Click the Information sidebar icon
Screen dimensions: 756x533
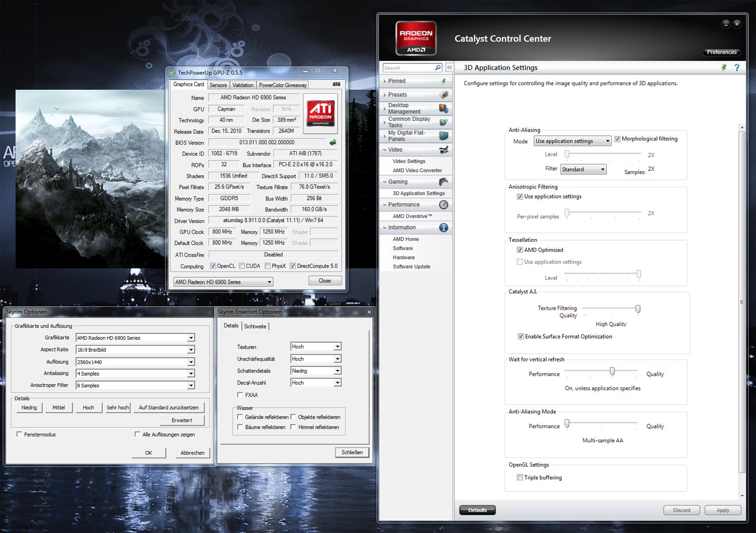coord(443,228)
